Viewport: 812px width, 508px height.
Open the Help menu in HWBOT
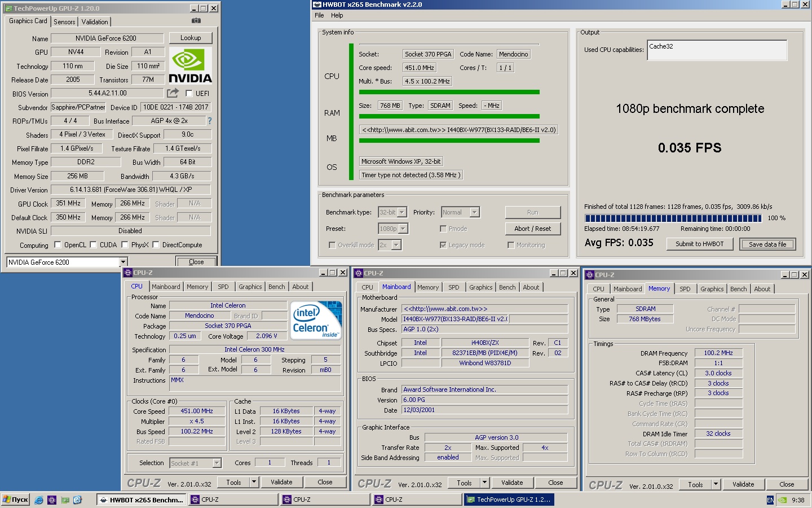[x=337, y=15]
